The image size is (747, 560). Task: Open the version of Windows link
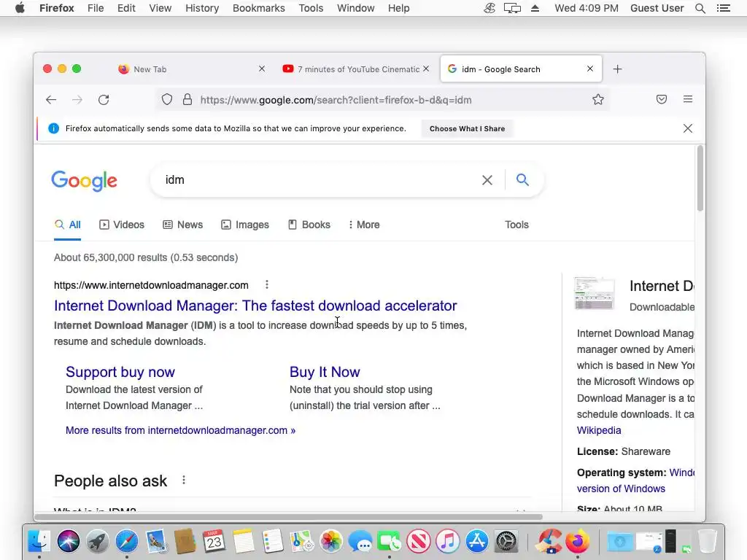point(621,489)
